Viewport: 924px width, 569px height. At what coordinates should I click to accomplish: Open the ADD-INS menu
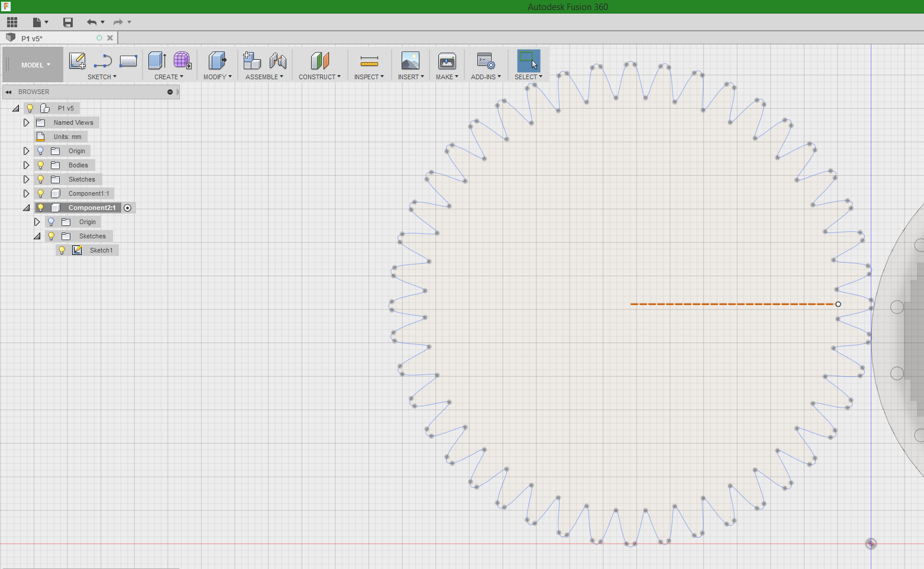(486, 77)
